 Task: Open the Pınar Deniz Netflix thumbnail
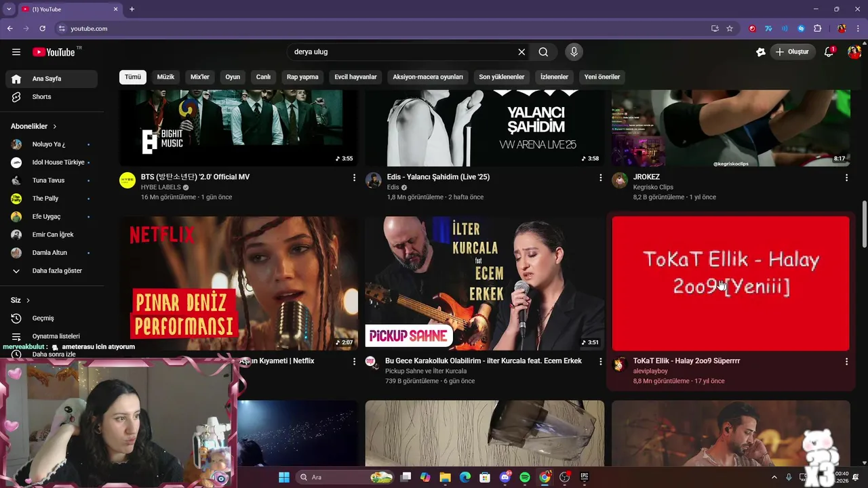click(x=239, y=283)
